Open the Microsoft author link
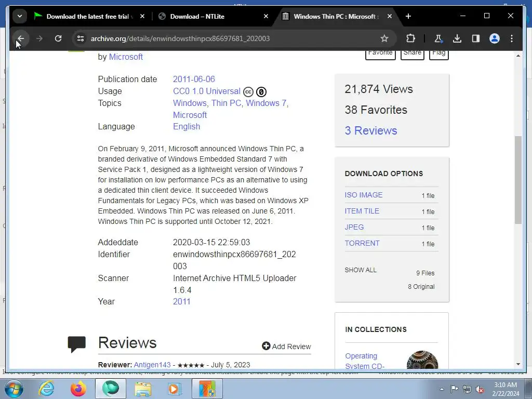 126,57
